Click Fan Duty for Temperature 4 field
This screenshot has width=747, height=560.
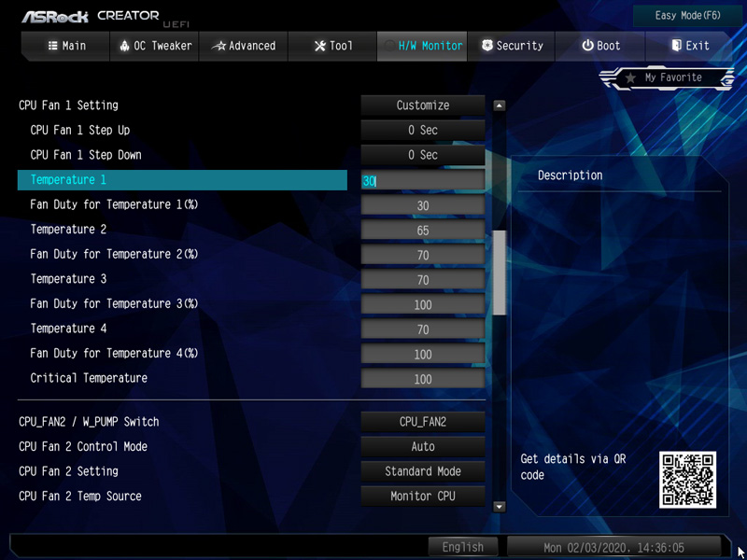click(x=423, y=354)
